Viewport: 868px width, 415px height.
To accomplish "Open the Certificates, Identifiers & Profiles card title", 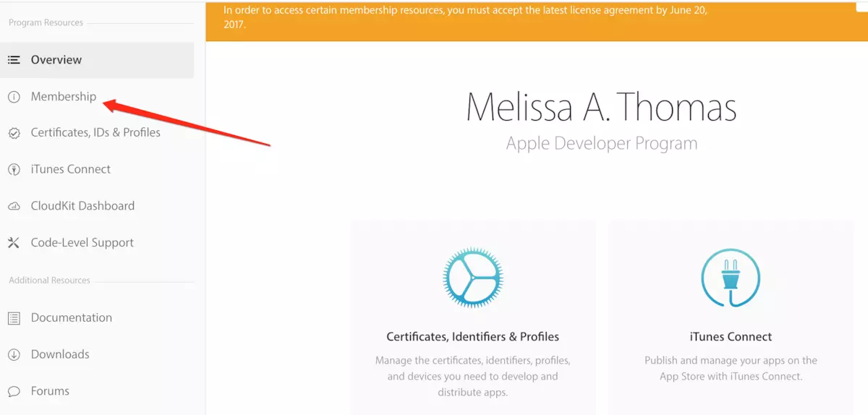I will pos(473,337).
